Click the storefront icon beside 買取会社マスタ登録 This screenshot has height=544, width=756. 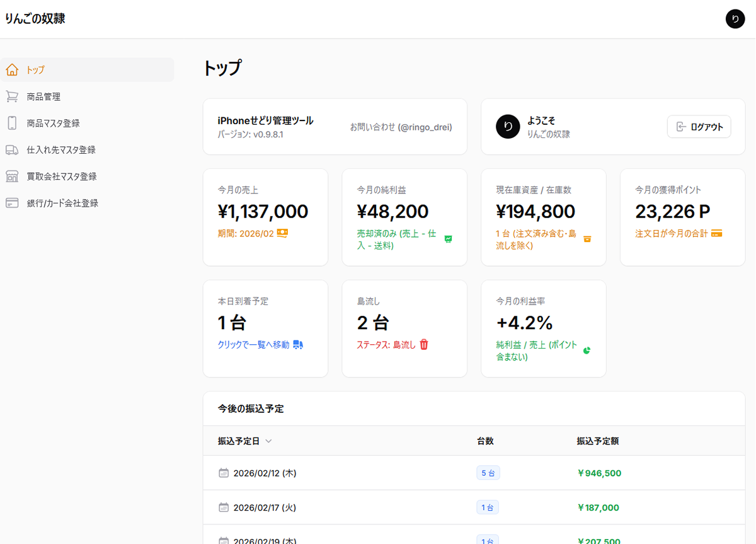point(13,176)
